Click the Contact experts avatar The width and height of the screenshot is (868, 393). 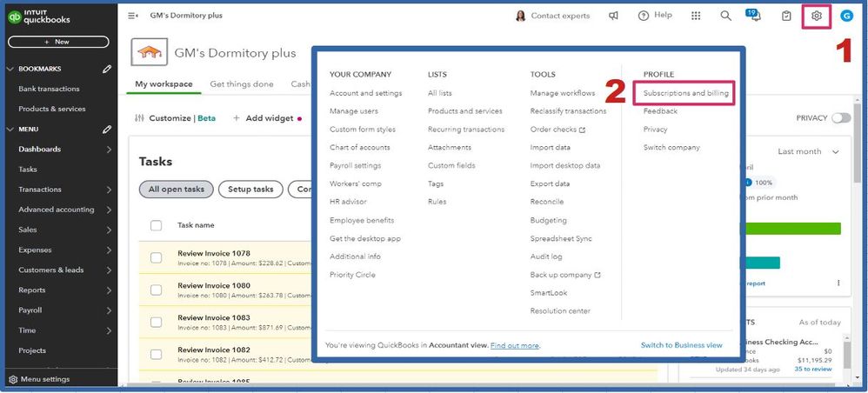[520, 16]
